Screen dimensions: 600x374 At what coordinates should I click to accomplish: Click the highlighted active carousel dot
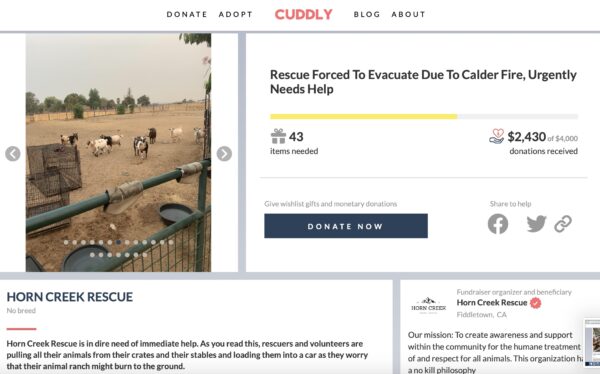[119, 242]
